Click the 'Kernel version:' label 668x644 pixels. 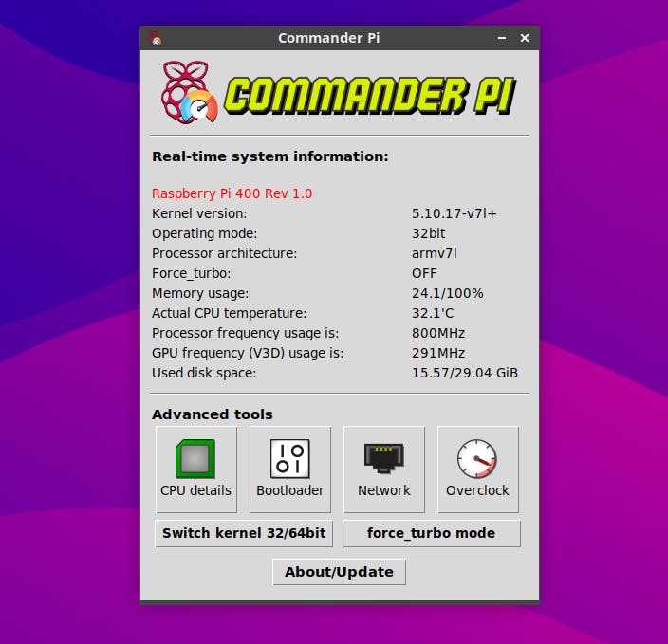(x=199, y=213)
